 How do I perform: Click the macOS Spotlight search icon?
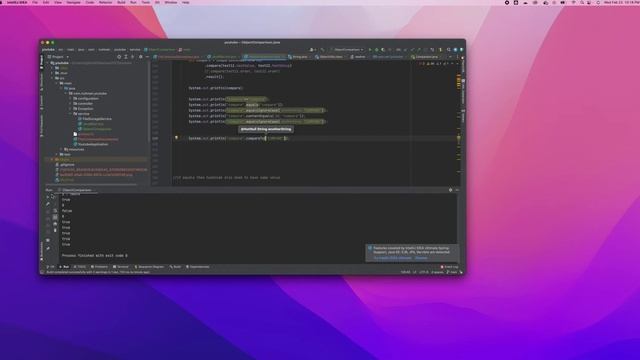[x=582, y=2]
